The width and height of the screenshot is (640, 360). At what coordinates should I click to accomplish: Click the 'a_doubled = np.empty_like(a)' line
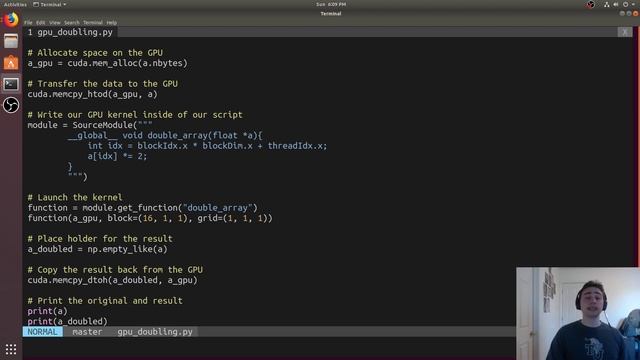click(97, 249)
